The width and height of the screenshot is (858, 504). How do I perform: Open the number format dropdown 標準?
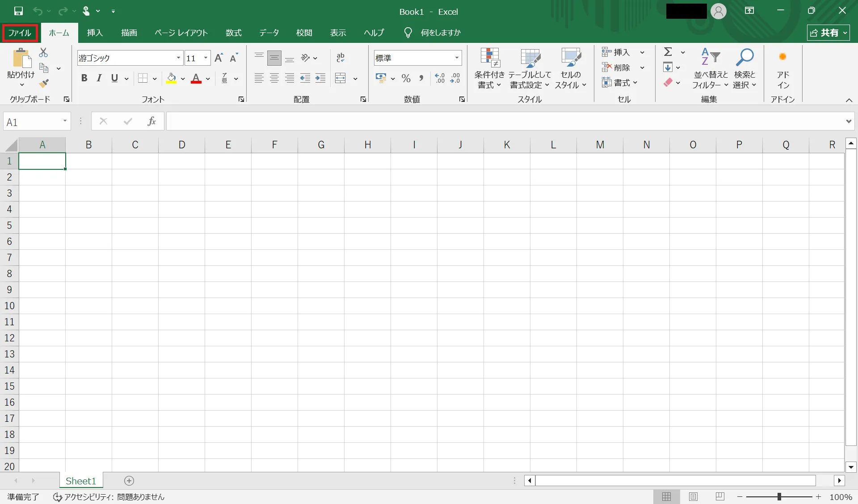tap(457, 58)
